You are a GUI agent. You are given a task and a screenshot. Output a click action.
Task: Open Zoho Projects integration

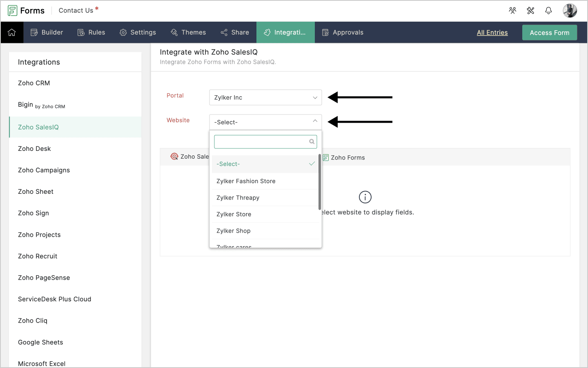pos(75,235)
